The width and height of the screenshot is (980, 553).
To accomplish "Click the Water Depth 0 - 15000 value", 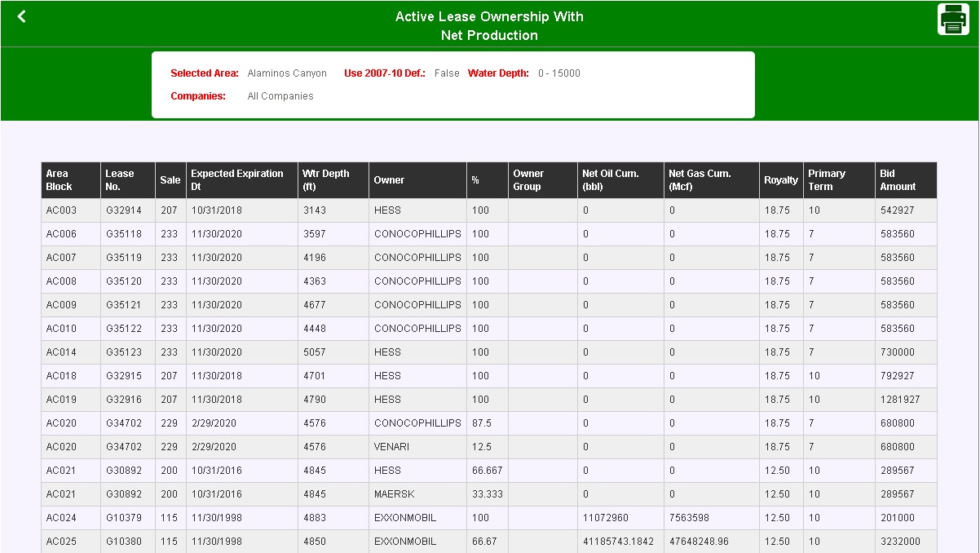I will (559, 73).
